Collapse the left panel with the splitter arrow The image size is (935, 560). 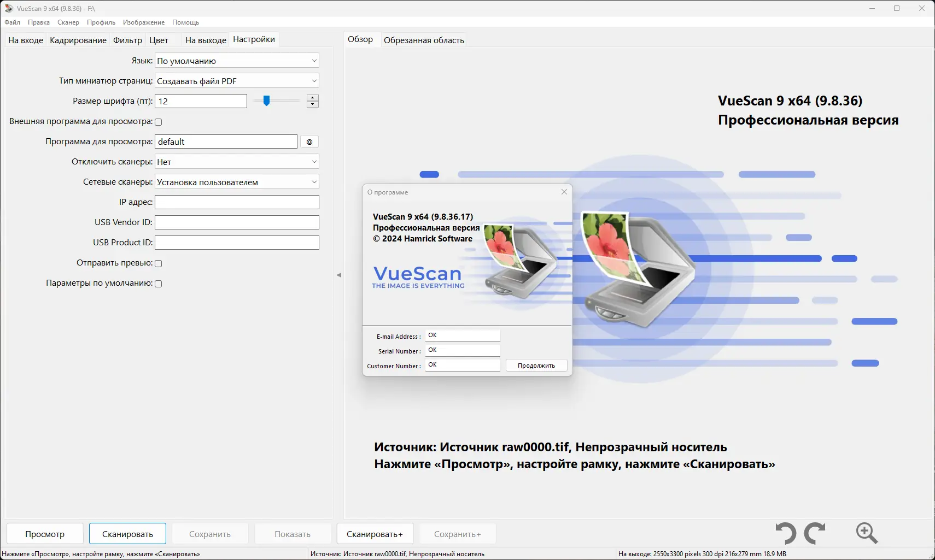pyautogui.click(x=339, y=275)
